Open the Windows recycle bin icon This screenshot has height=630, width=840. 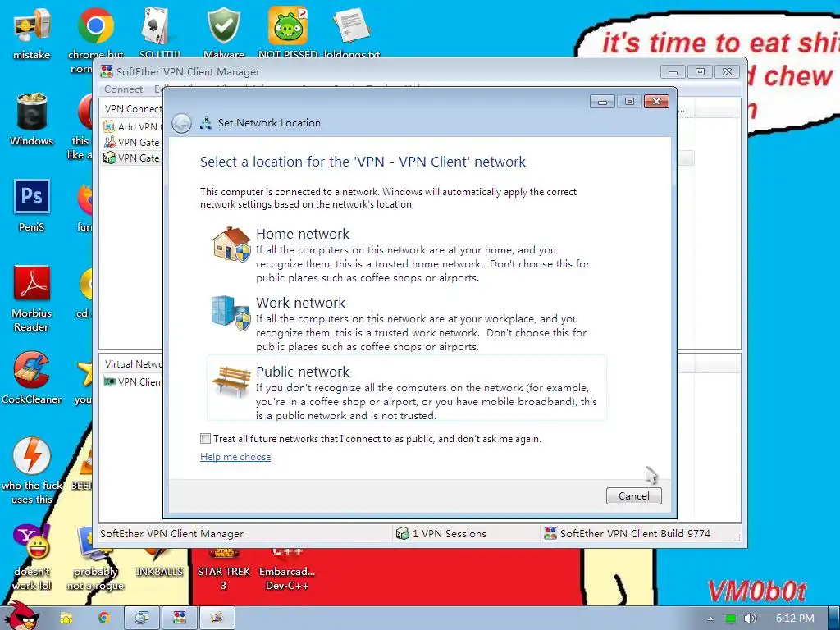click(32, 112)
